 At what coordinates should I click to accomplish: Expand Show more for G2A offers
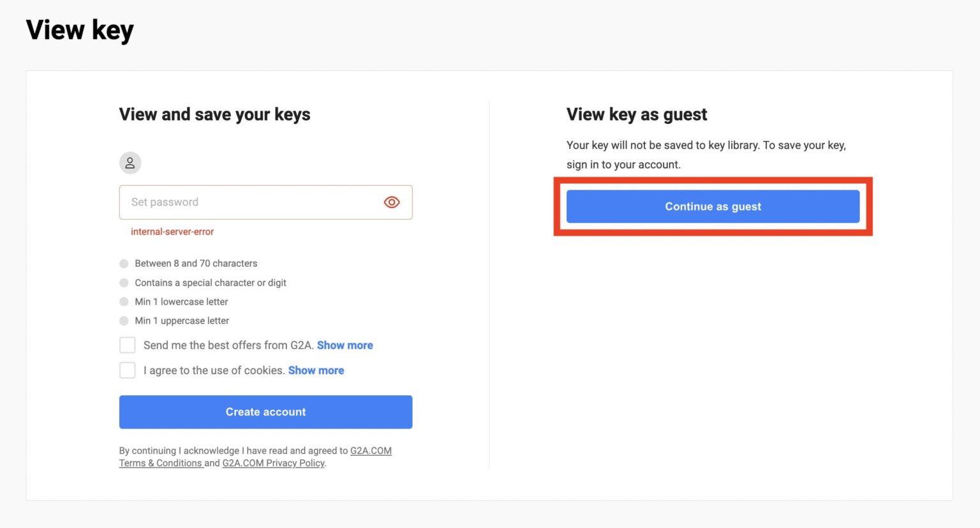pos(345,345)
